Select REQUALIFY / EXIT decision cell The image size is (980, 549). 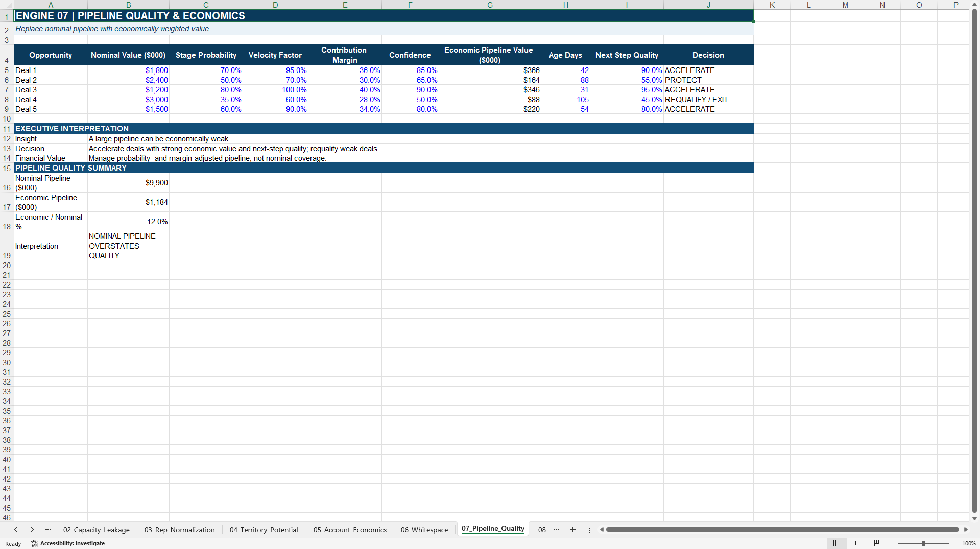708,100
